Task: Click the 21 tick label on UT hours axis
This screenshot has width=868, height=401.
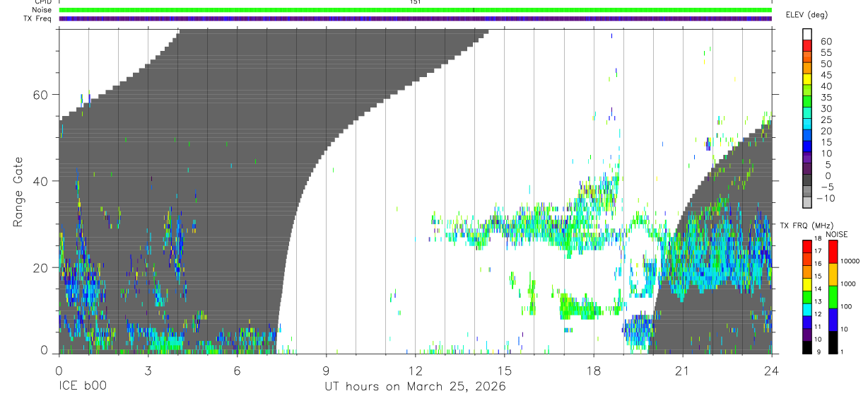Action: click(x=682, y=370)
